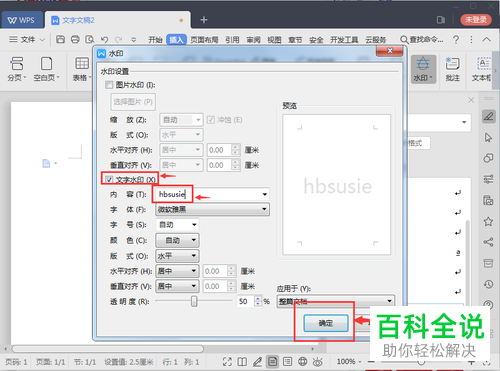Select page view icon in status bar
The height and width of the screenshot is (371, 500).
[x=272, y=361]
